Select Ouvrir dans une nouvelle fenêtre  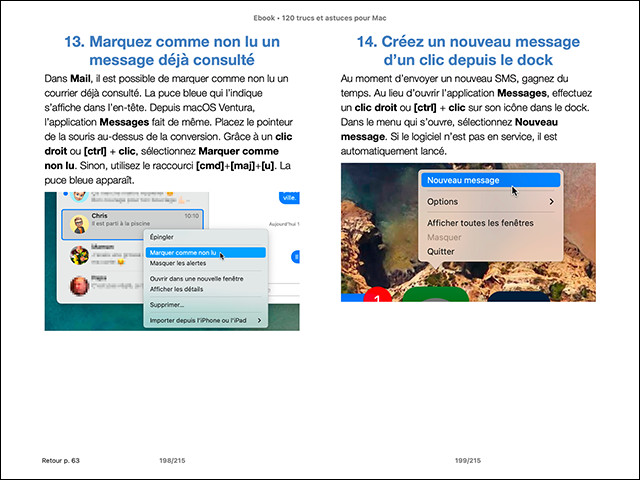coord(195,279)
